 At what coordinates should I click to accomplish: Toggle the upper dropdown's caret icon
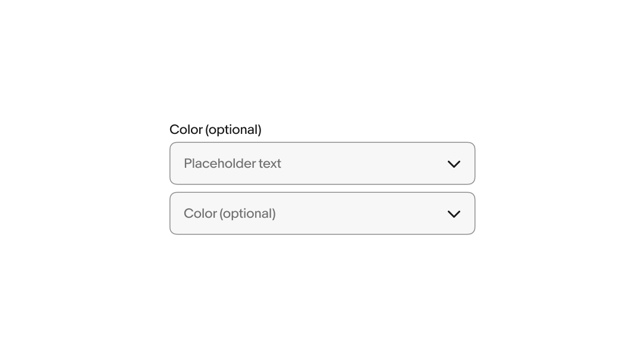pos(454,164)
